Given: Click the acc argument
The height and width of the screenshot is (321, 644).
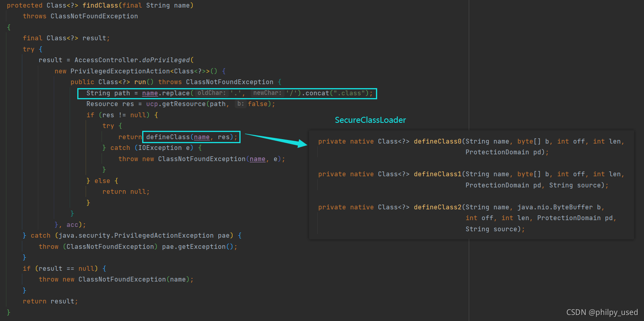Looking at the screenshot, I should click(72, 225).
